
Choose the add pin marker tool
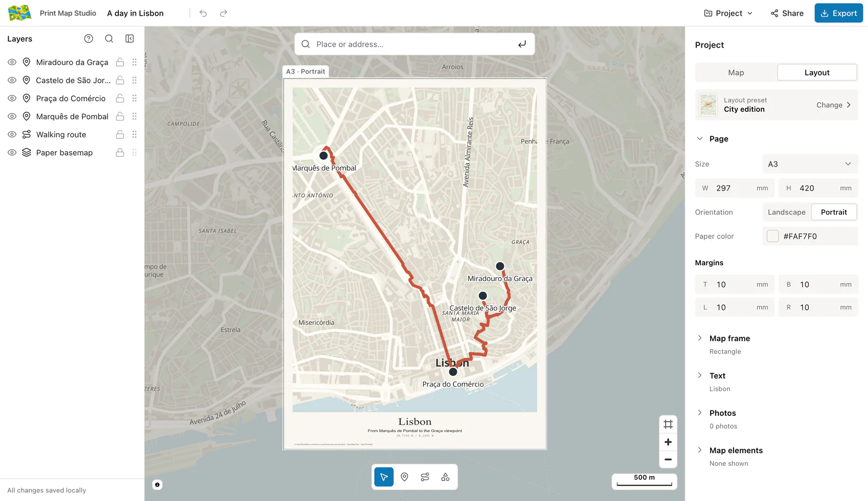404,477
